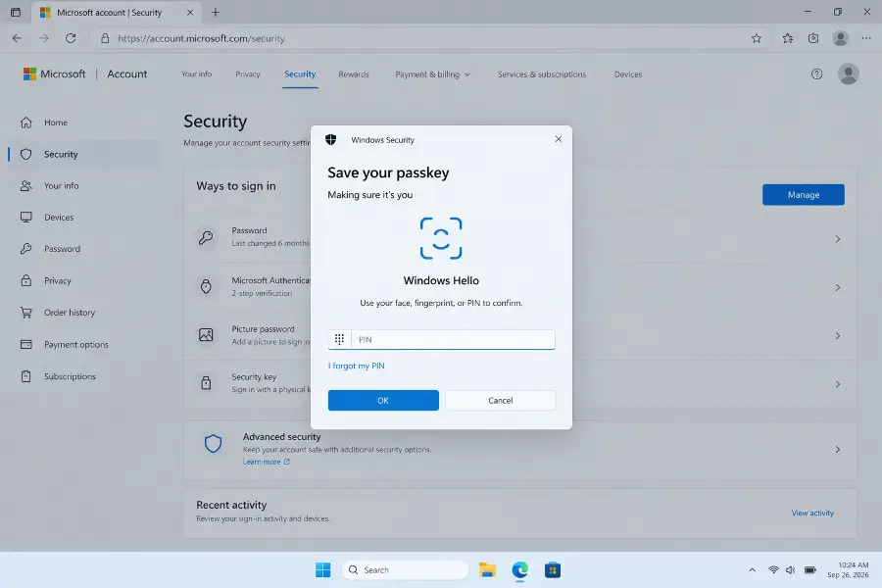The width and height of the screenshot is (882, 588).
Task: Open Payment options in the sidebar
Action: [x=83, y=344]
